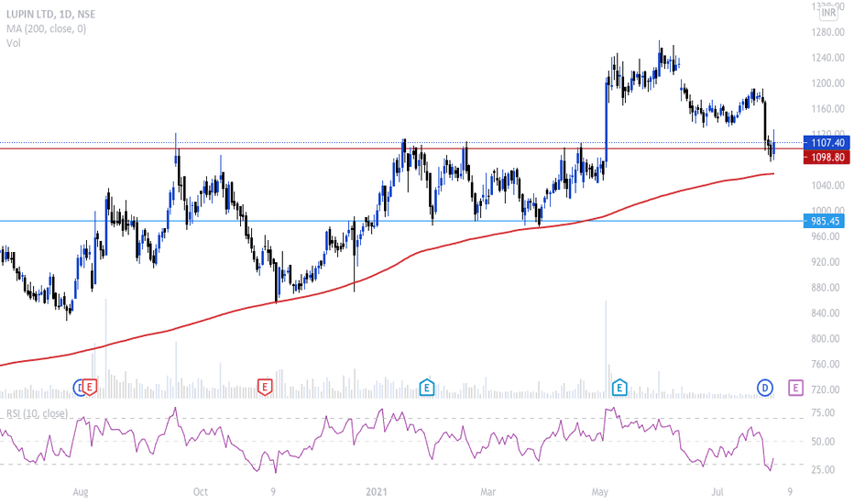Click the Mar label on time axis
854x504 pixels.
488,492
